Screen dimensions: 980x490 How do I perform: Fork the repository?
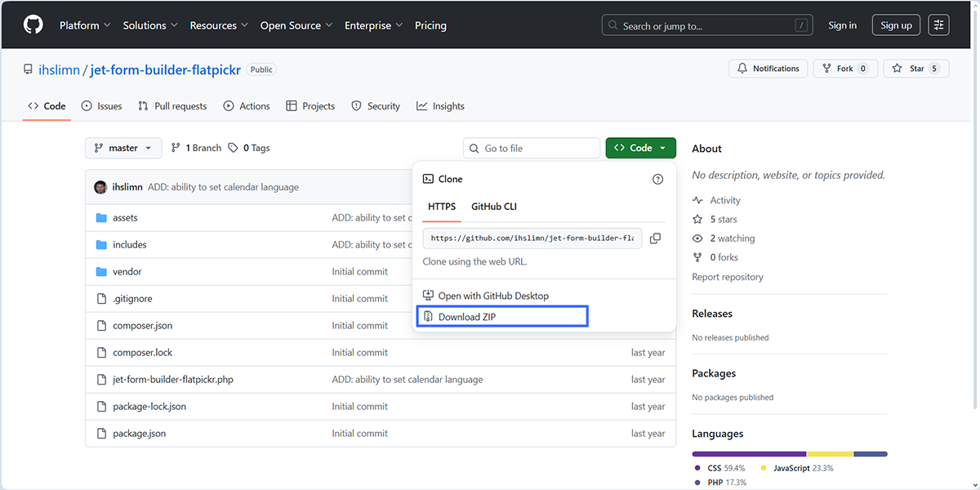coord(845,69)
